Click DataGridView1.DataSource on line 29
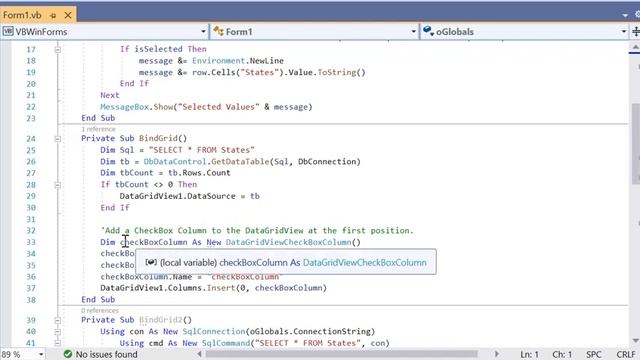The height and width of the screenshot is (360, 640). 177,196
